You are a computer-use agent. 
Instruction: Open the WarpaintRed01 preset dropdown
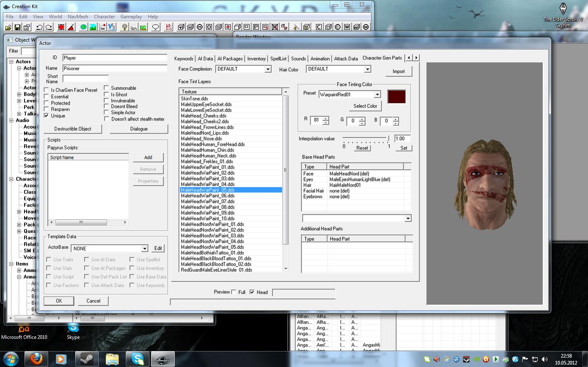coord(377,95)
